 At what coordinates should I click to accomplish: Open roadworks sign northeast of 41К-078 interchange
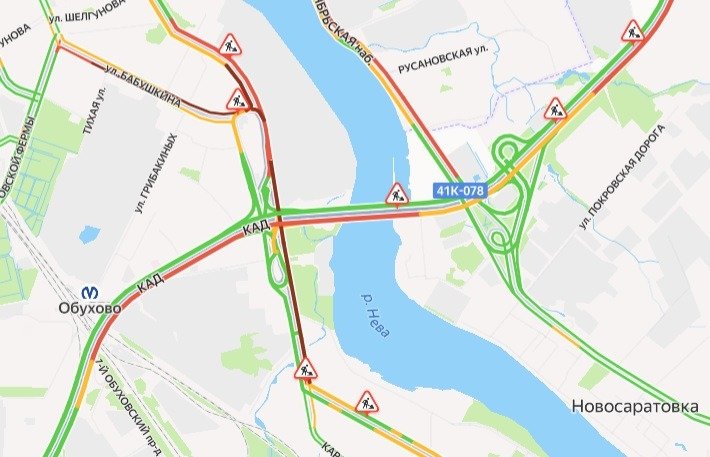555,110
